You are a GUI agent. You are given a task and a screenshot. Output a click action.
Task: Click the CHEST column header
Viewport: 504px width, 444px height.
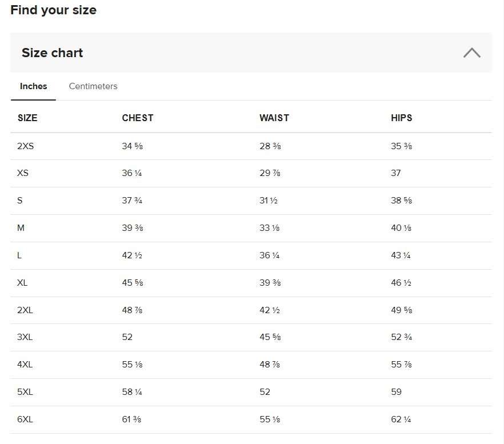[x=138, y=118]
